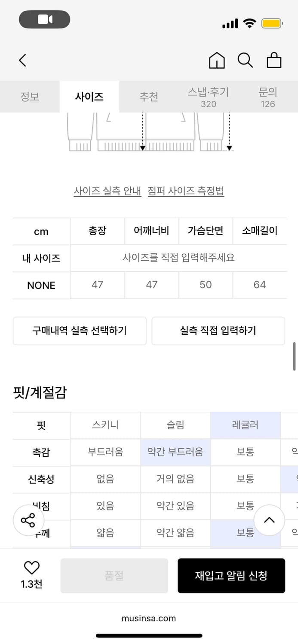
Task: Open the search function
Action: 245,61
